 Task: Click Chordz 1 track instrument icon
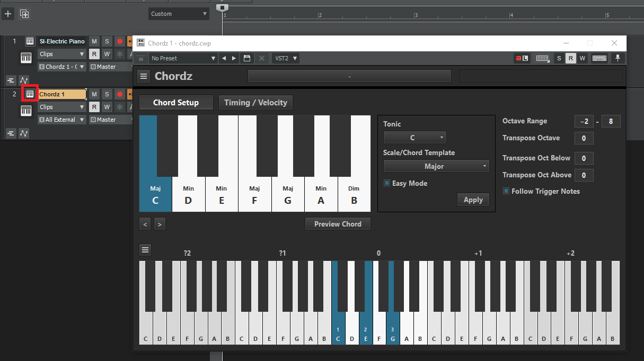(x=30, y=94)
